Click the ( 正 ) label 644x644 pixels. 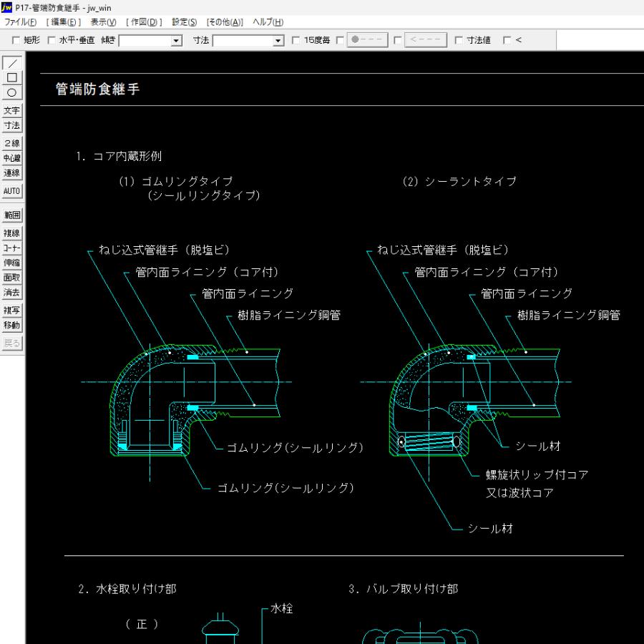pyautogui.click(x=142, y=624)
